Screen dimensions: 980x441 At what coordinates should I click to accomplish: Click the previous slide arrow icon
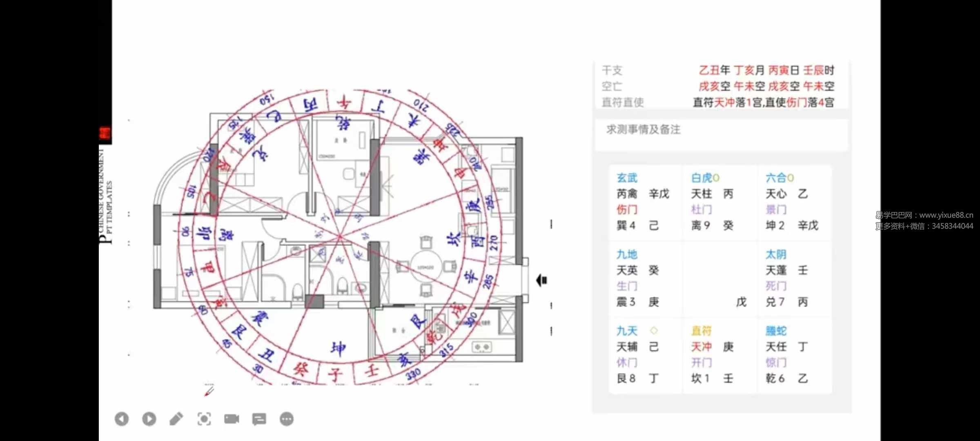pyautogui.click(x=121, y=419)
